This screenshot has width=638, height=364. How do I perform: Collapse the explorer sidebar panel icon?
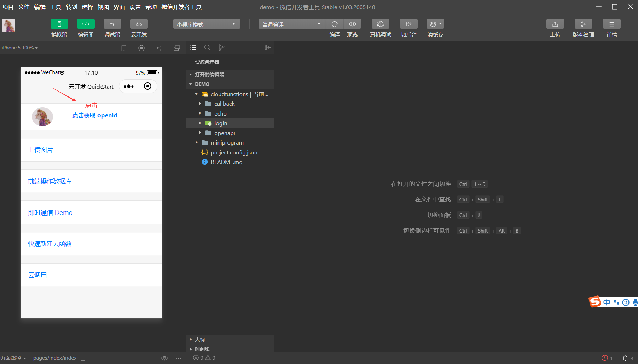(x=267, y=47)
